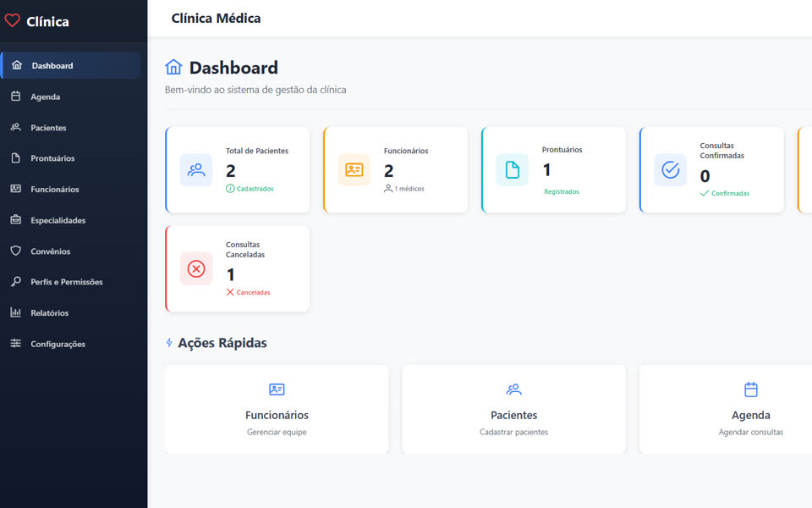Click the green checkmark beside Confirmadas
The image size is (812, 508).
tap(705, 193)
